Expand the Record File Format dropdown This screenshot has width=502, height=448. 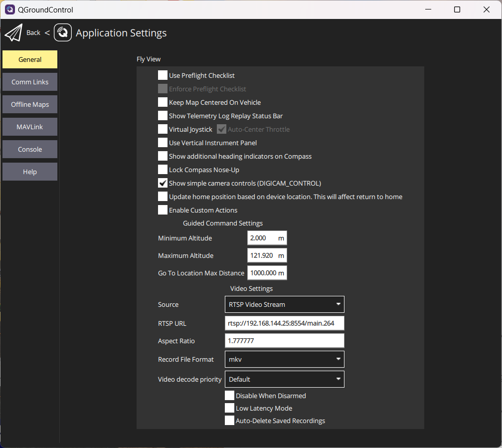point(284,359)
